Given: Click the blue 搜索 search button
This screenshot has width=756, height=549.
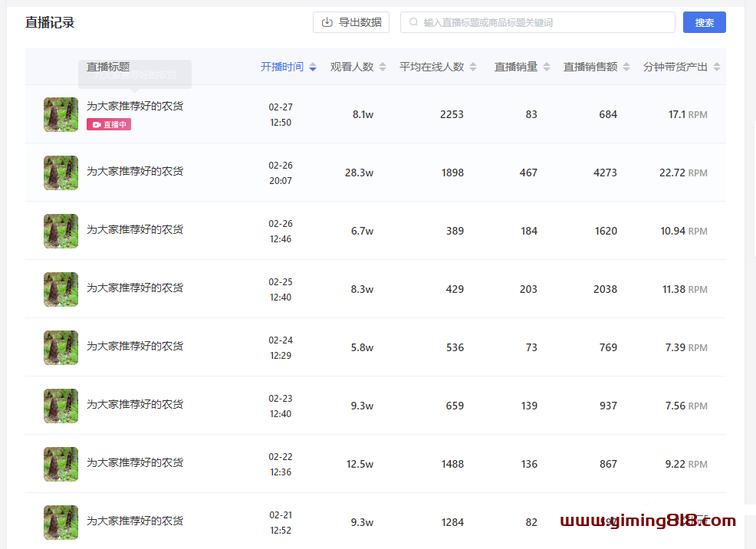Looking at the screenshot, I should [x=704, y=22].
